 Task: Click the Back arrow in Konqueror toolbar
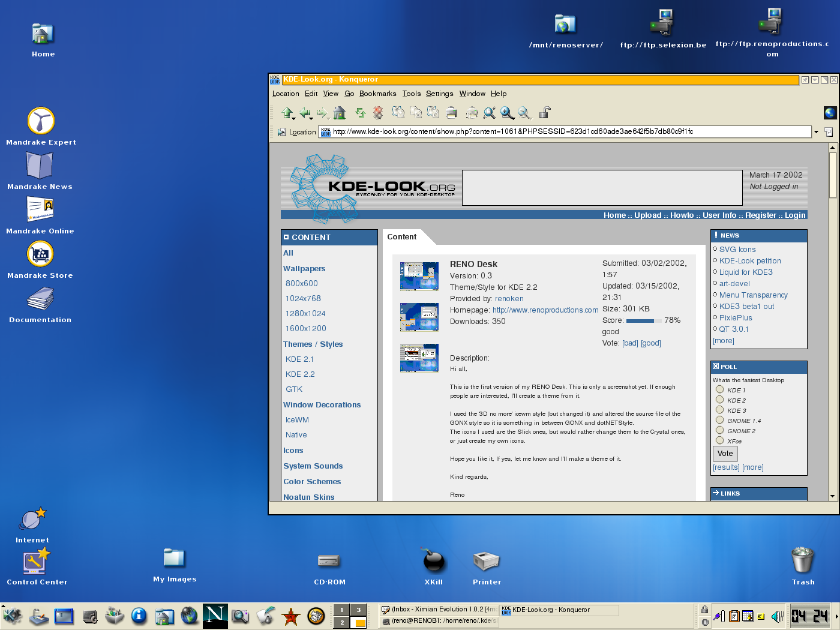click(x=305, y=112)
